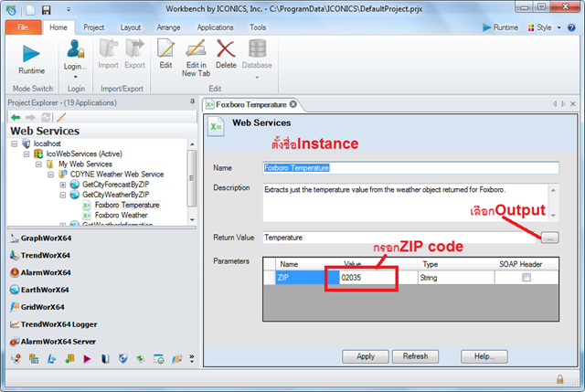Click the first icon in bottom application bar
The width and height of the screenshot is (585, 392).
click(16, 359)
